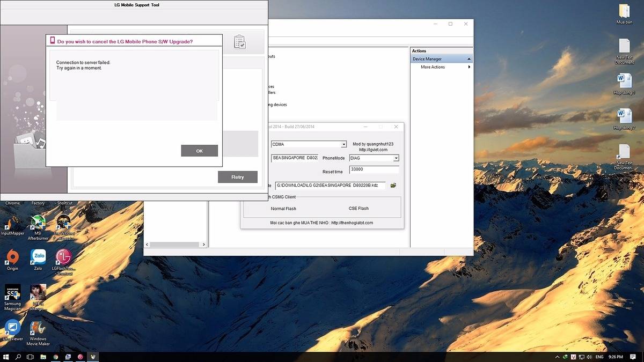Select the Windows Movie Maker desktop shortcut
The width and height of the screenshot is (644, 362).
click(38, 333)
